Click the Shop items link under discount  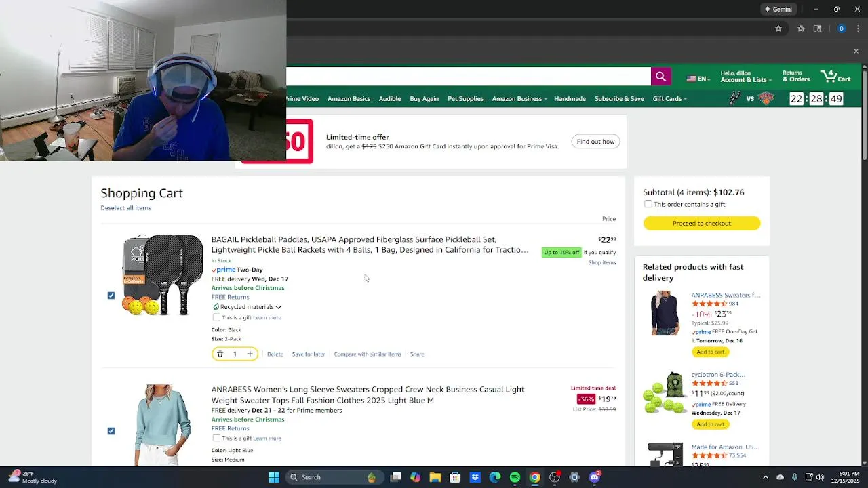point(602,263)
